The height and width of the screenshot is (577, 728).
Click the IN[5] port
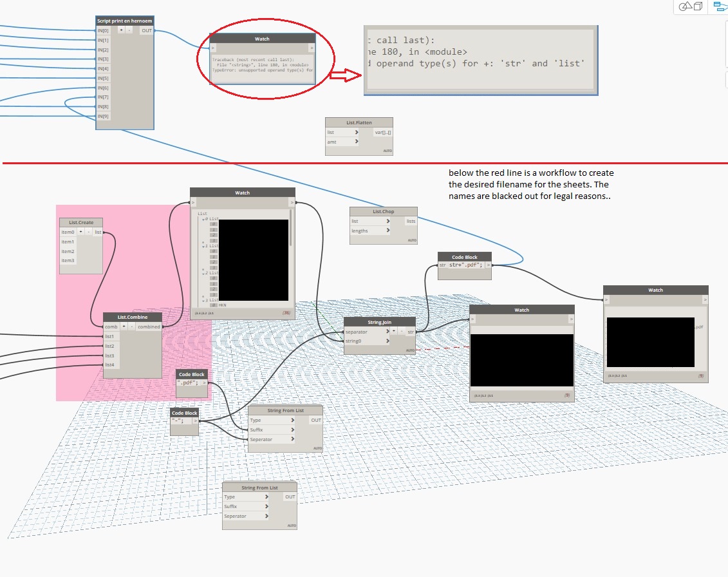[x=103, y=78]
